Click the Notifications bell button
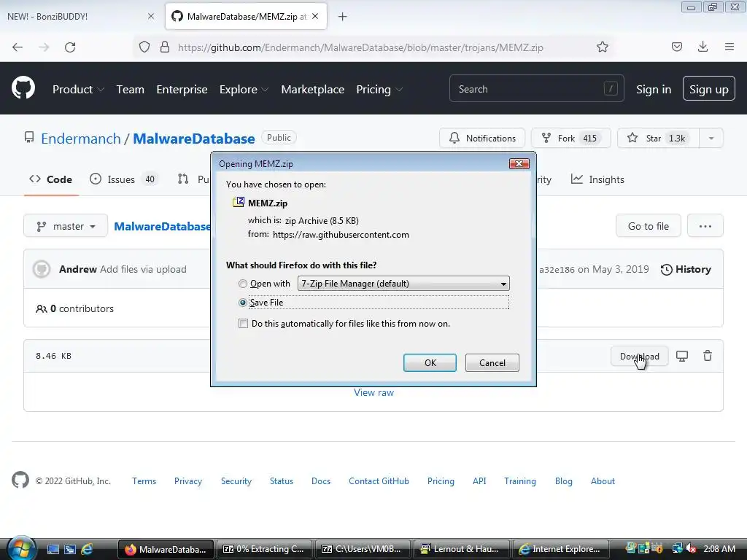The height and width of the screenshot is (560, 747). tap(482, 138)
